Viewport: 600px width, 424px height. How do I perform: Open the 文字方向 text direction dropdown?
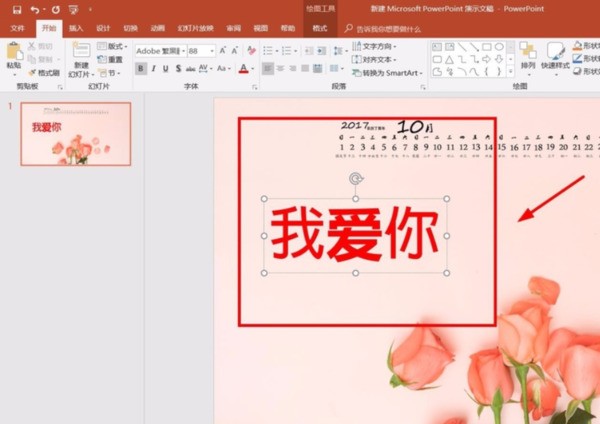click(x=374, y=46)
